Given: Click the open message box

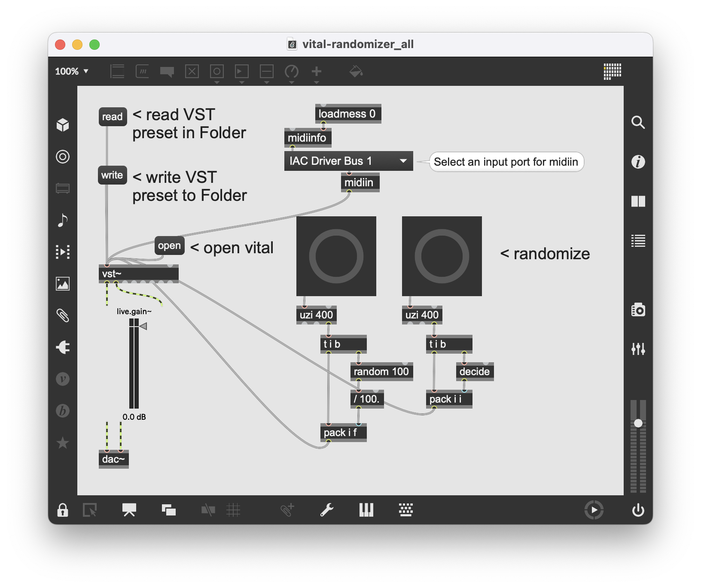Looking at the screenshot, I should [x=169, y=246].
